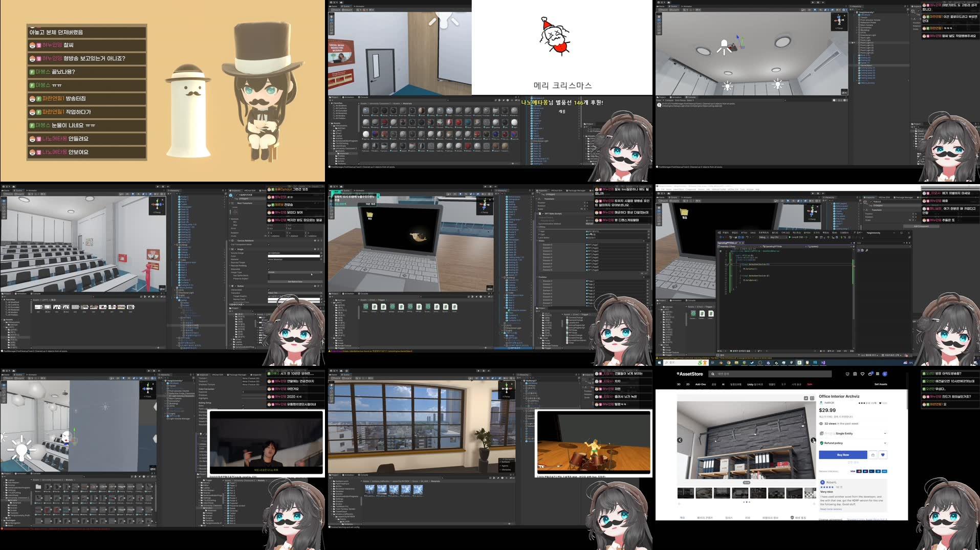This screenshot has height=550, width=980.
Task: Open the Debug configuration dropdown in Visual Studio
Action: point(762,237)
